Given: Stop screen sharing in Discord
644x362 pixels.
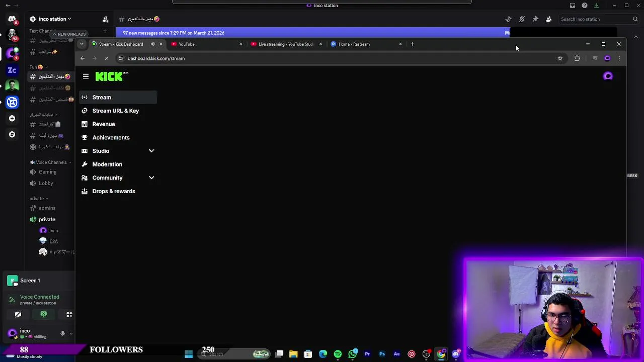Looking at the screenshot, I should 44,315.
